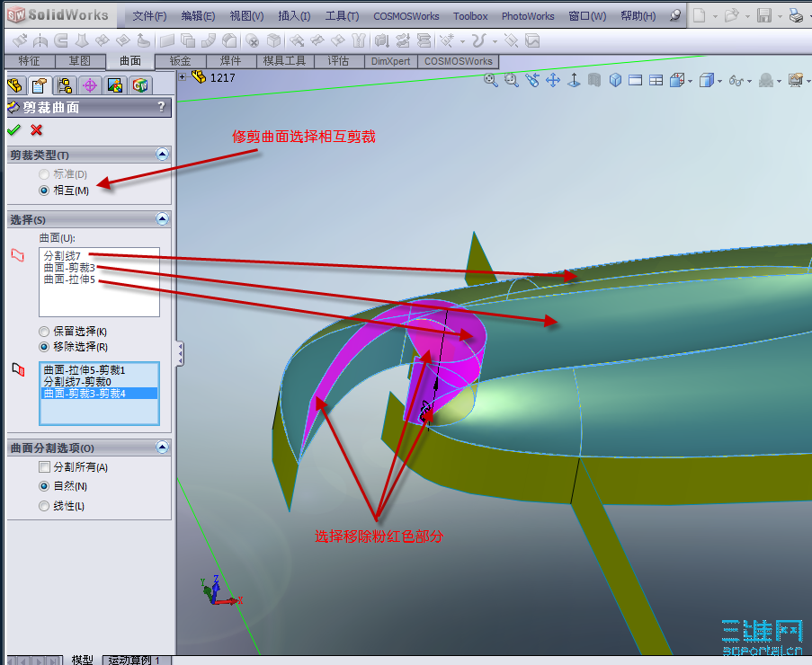
Task: Select the 自然(N) split option radio
Action: pyautogui.click(x=44, y=486)
